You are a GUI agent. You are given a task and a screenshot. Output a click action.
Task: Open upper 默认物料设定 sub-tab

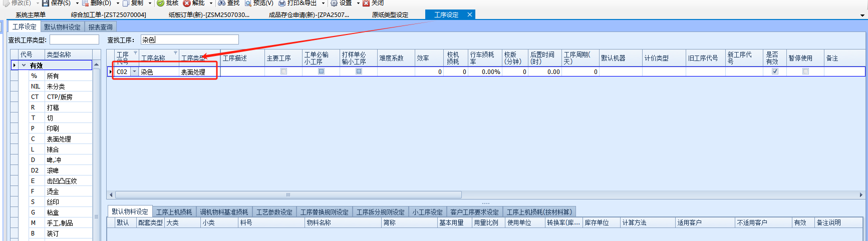point(62,27)
